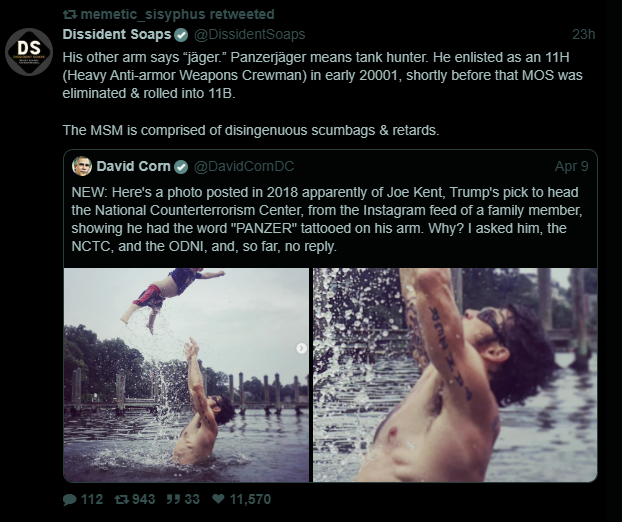Open the left photo of child tossed in air
Screen dimensions: 622x522
pyautogui.click(x=186, y=375)
